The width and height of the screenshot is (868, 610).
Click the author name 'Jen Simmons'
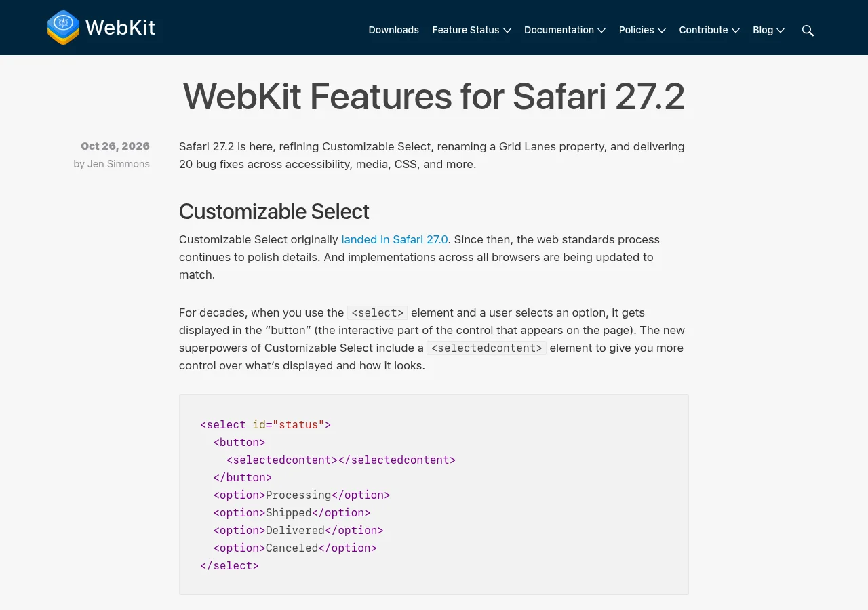(x=119, y=164)
